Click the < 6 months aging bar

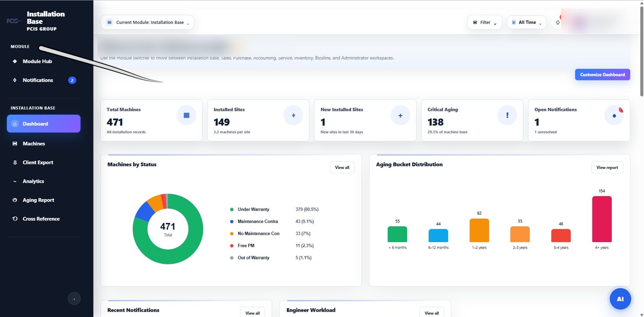397,234
